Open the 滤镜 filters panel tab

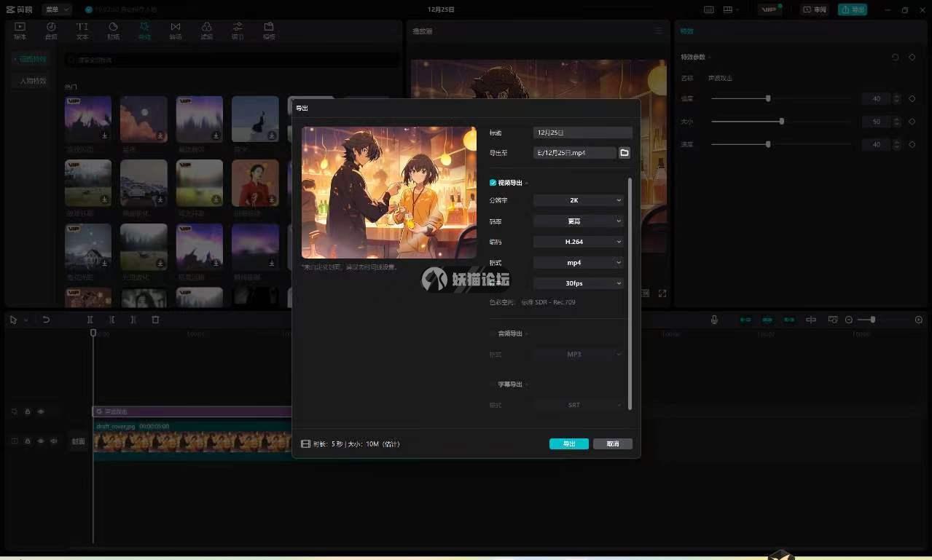206,31
